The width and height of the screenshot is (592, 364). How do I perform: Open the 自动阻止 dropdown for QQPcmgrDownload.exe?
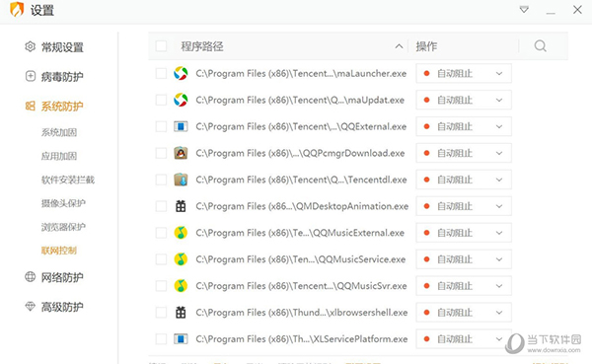[464, 153]
